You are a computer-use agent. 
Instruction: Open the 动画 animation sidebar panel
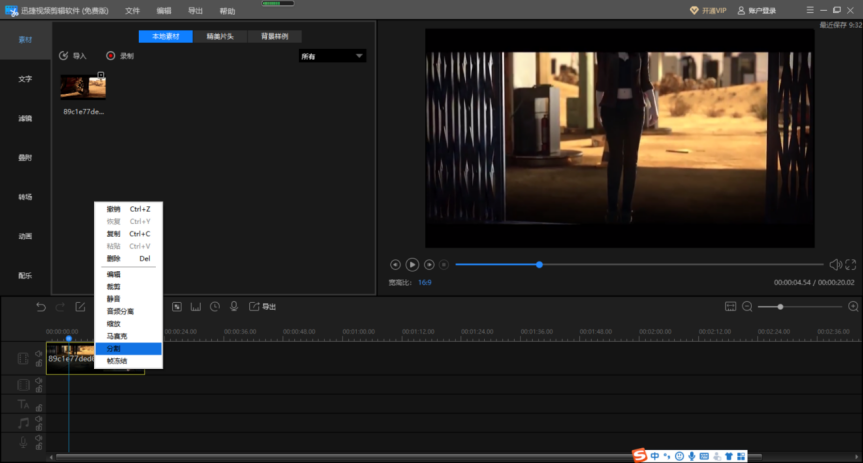(25, 236)
